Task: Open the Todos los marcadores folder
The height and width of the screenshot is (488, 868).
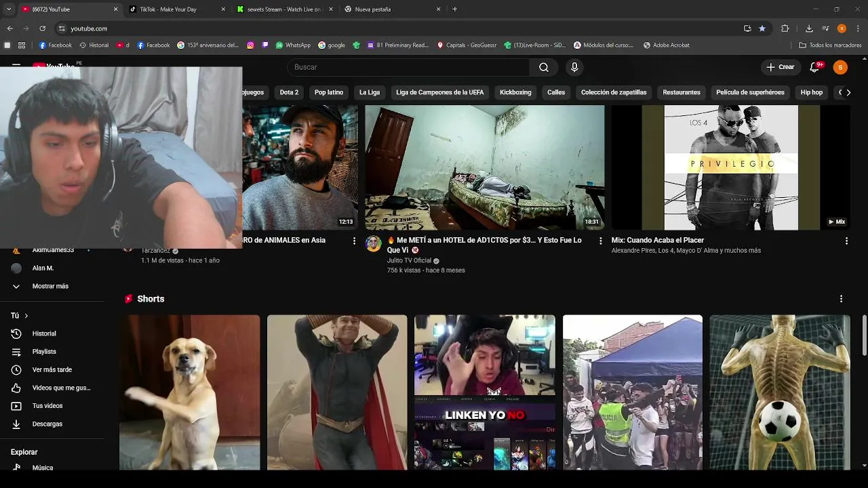Action: point(830,45)
